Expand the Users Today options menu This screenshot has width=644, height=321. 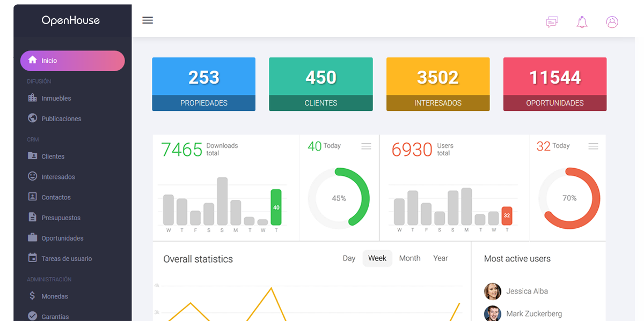[593, 146]
